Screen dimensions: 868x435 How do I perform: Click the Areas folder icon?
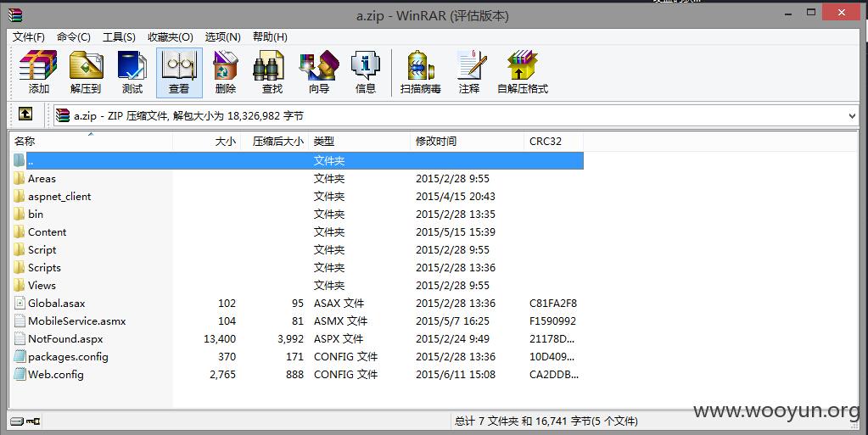pos(20,178)
